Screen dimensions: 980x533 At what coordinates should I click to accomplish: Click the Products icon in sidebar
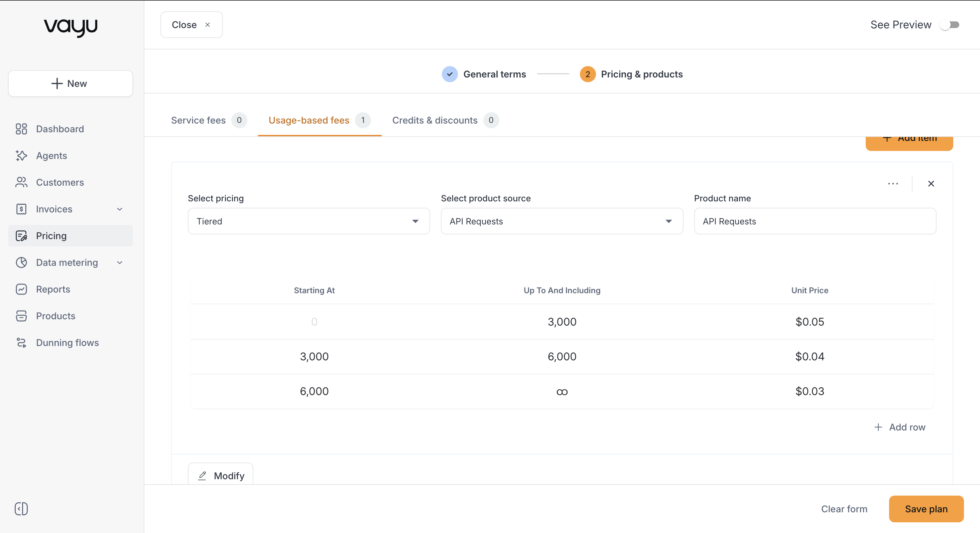[21, 316]
